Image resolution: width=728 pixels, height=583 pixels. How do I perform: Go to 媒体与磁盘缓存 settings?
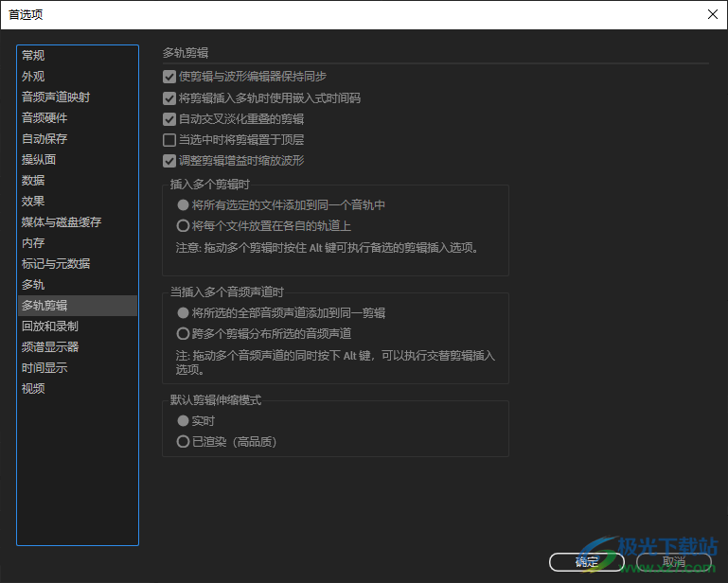tap(78, 221)
